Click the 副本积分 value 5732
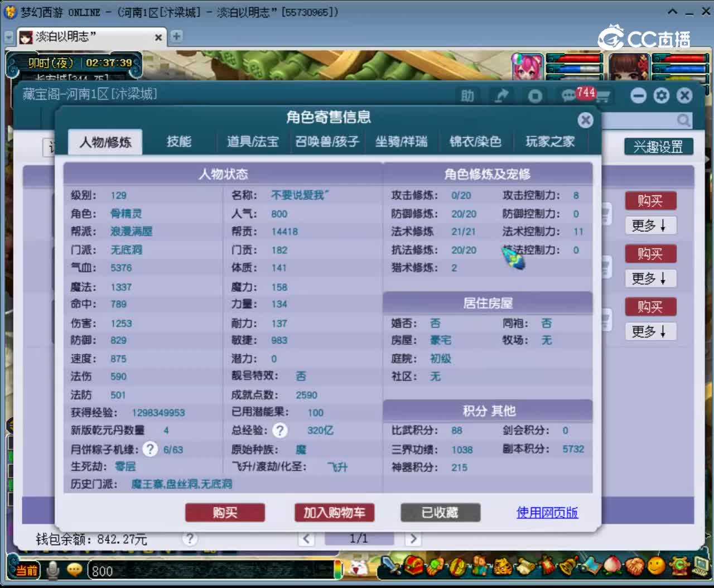Image resolution: width=714 pixels, height=588 pixels. point(573,449)
